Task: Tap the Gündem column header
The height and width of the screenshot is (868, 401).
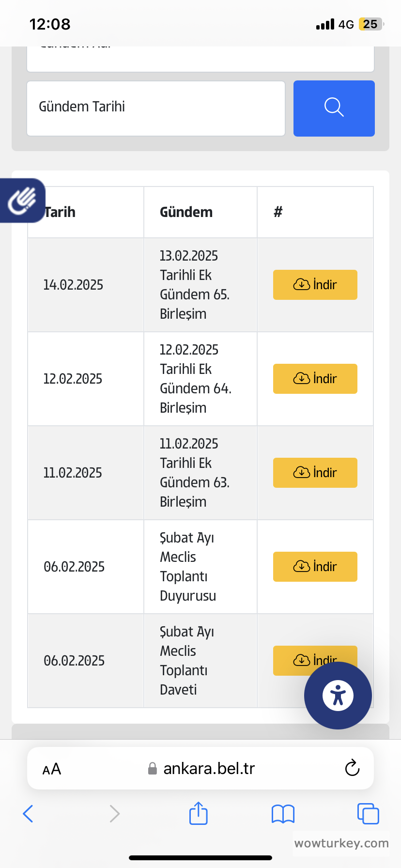Action: click(x=186, y=212)
